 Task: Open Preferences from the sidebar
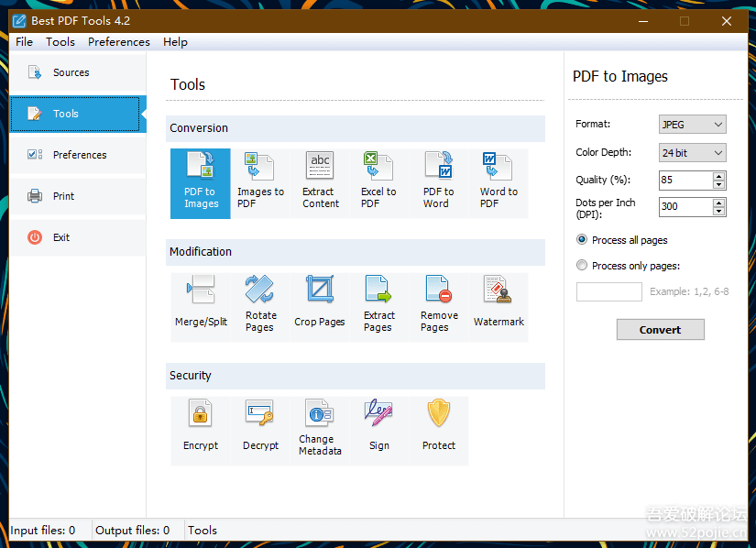[x=78, y=155]
